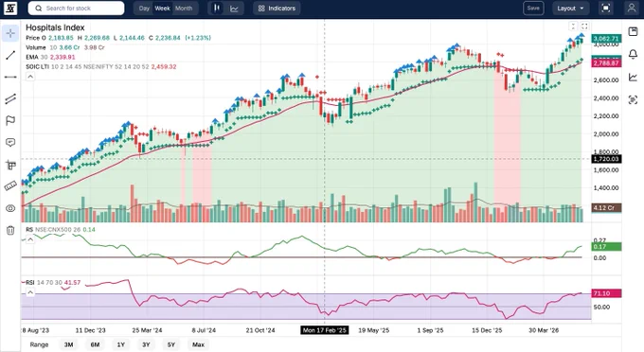
Task: Enter fullscreen mode from top bar
Action: click(x=606, y=9)
